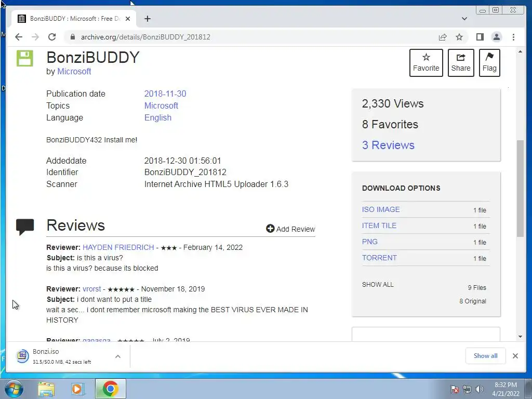Flag this item
This screenshot has width=532, height=399.
tap(489, 63)
